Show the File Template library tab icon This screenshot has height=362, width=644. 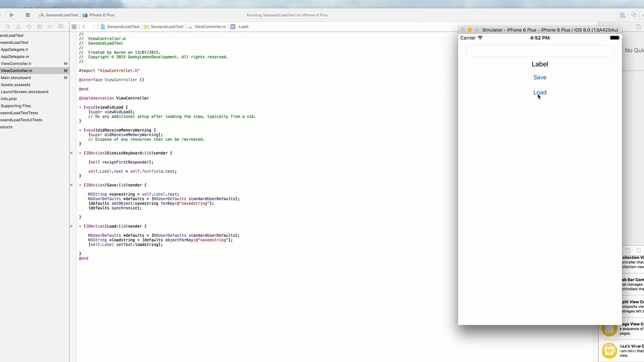coord(628,250)
